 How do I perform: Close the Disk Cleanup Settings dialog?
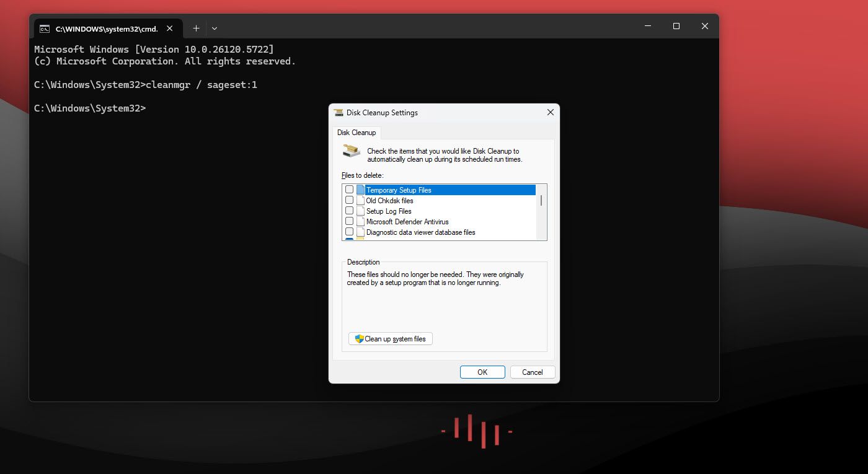550,113
